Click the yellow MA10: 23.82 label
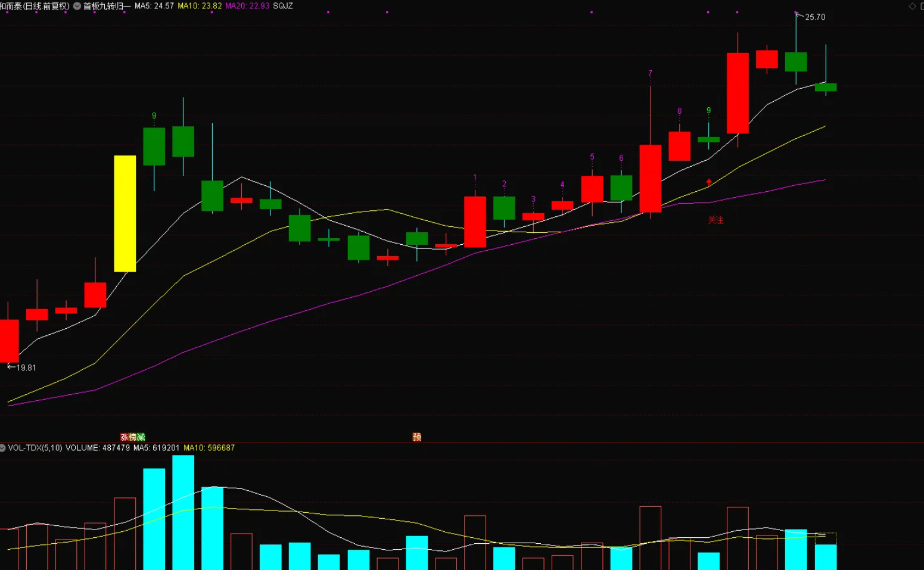The height and width of the screenshot is (570, 924). [x=200, y=6]
